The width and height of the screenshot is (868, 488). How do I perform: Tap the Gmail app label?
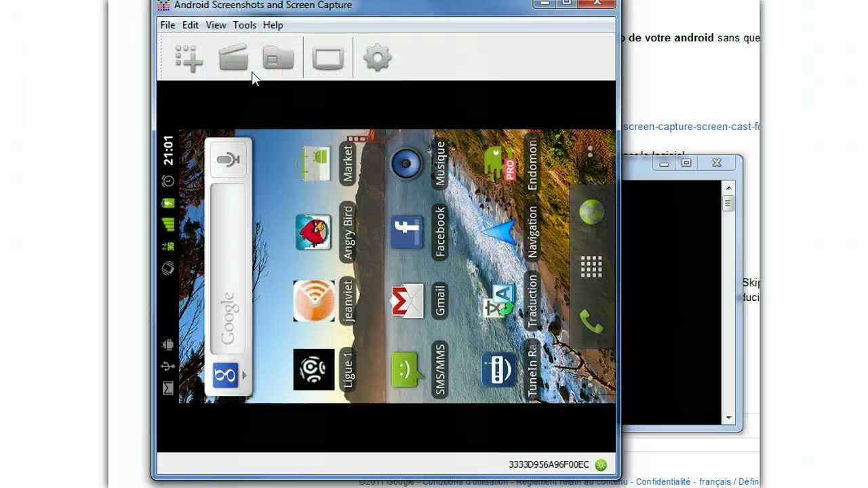440,301
